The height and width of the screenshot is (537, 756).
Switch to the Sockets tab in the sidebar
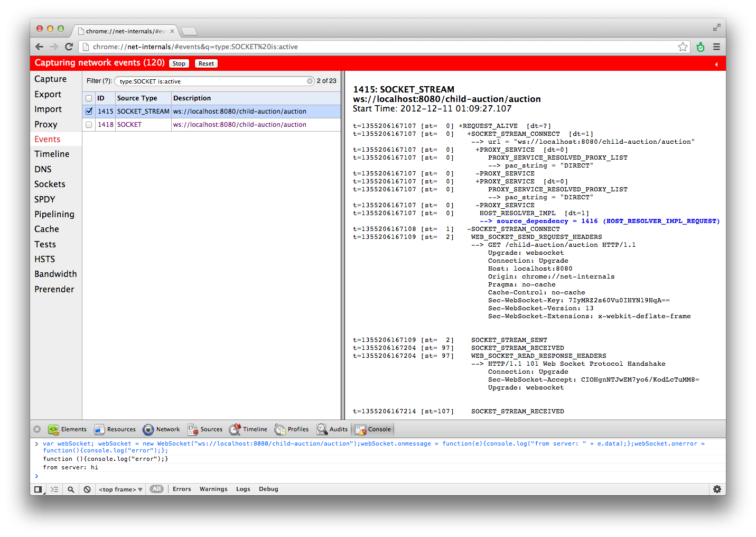[x=50, y=184]
